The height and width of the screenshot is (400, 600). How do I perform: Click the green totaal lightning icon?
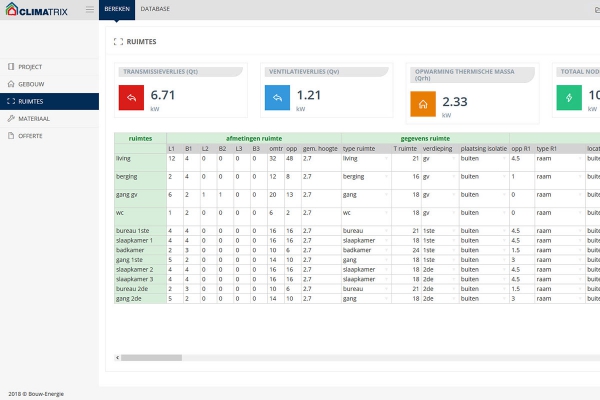point(569,98)
